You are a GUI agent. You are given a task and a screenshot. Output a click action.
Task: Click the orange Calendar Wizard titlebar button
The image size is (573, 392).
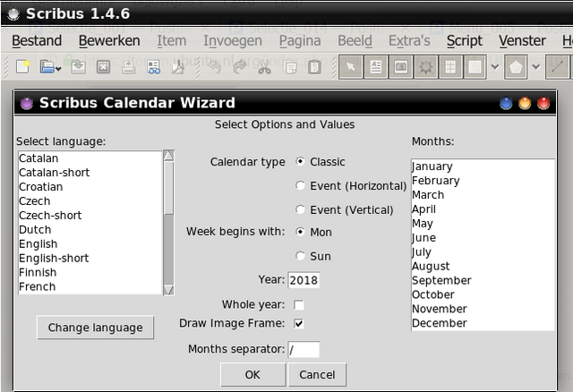(x=525, y=103)
